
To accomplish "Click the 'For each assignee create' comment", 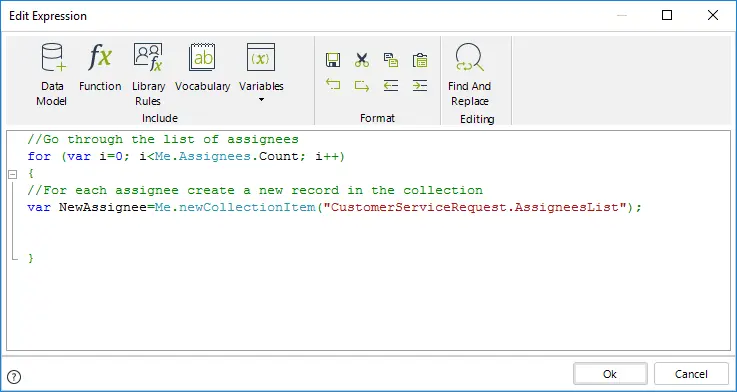I will pyautogui.click(x=255, y=190).
